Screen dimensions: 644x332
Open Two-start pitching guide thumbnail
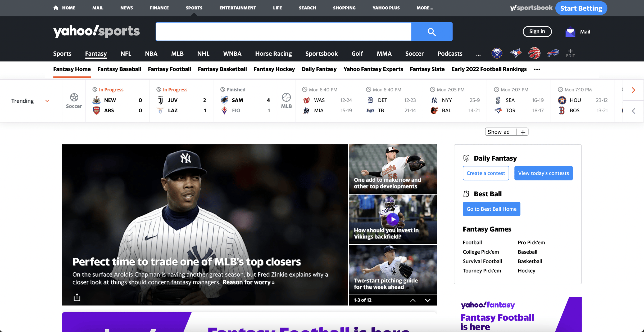pyautogui.click(x=393, y=269)
